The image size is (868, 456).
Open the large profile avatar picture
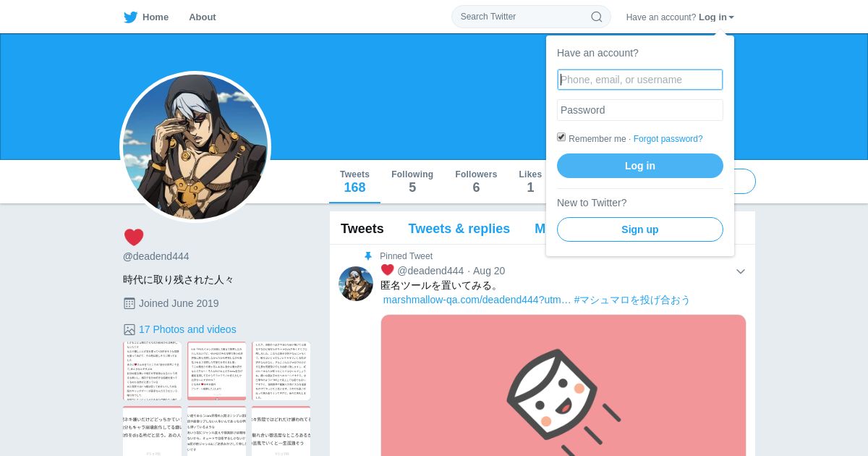[195, 147]
